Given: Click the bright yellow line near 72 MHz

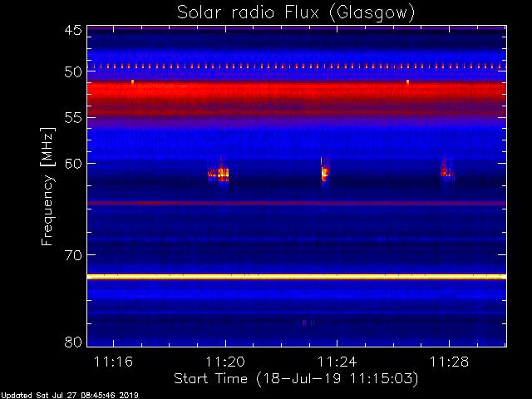Looking at the screenshot, I should (297, 277).
